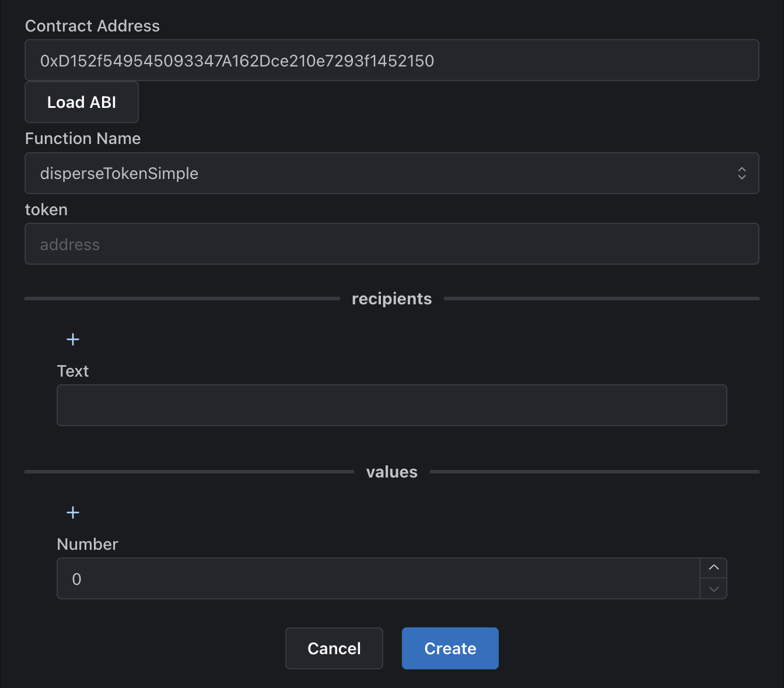Click the "Contract Address" label
The width and height of the screenshot is (784, 688).
pos(92,26)
